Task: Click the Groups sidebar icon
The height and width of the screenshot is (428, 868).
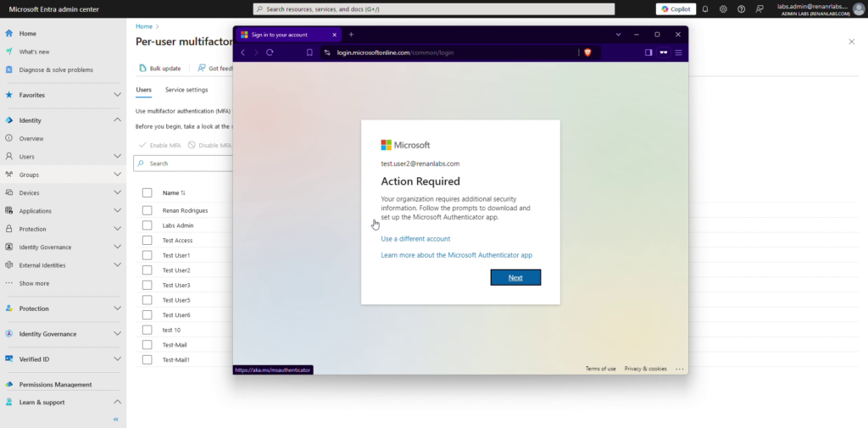Action: tap(8, 175)
